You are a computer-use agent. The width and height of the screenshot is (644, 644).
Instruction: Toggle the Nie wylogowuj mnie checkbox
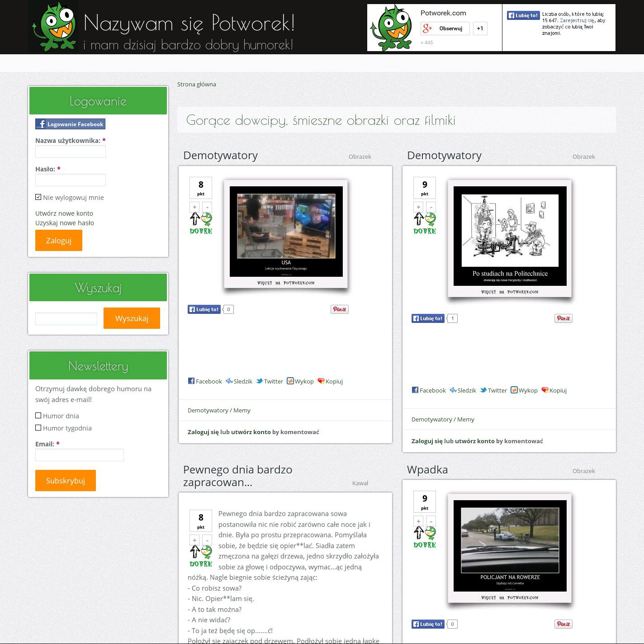38,197
